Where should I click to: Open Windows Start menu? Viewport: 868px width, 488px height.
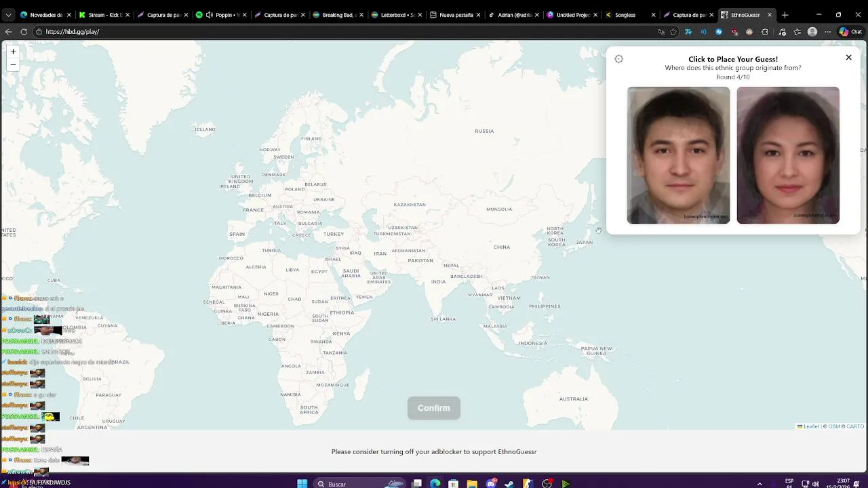[x=302, y=484]
